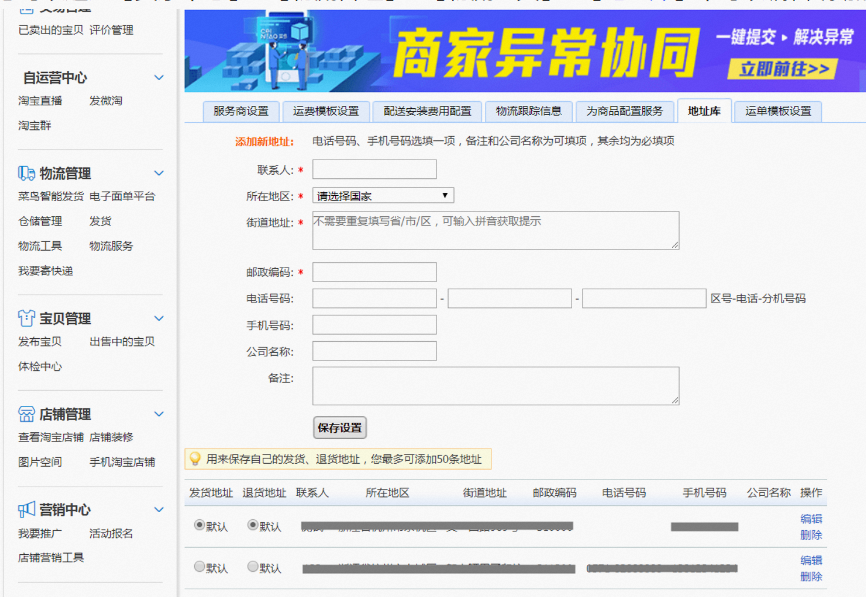
Task: Switch to the 为商品配置服务 tab
Action: pyautogui.click(x=625, y=112)
